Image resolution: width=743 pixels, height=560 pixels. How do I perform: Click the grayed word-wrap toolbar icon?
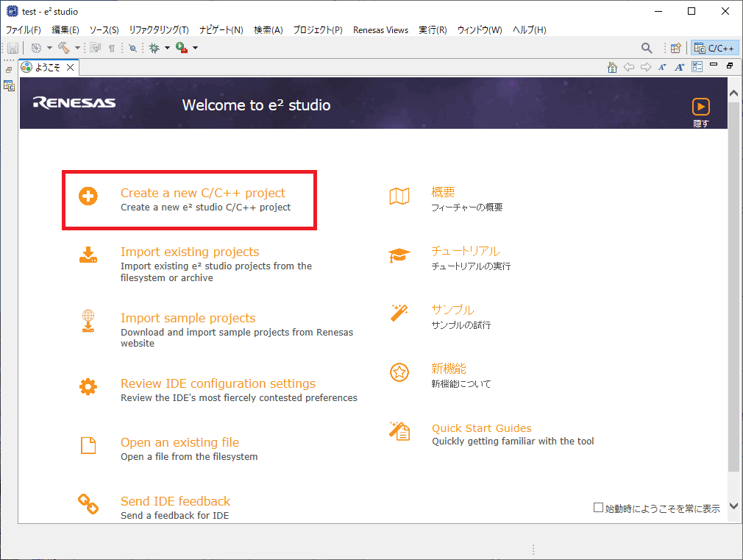95,48
